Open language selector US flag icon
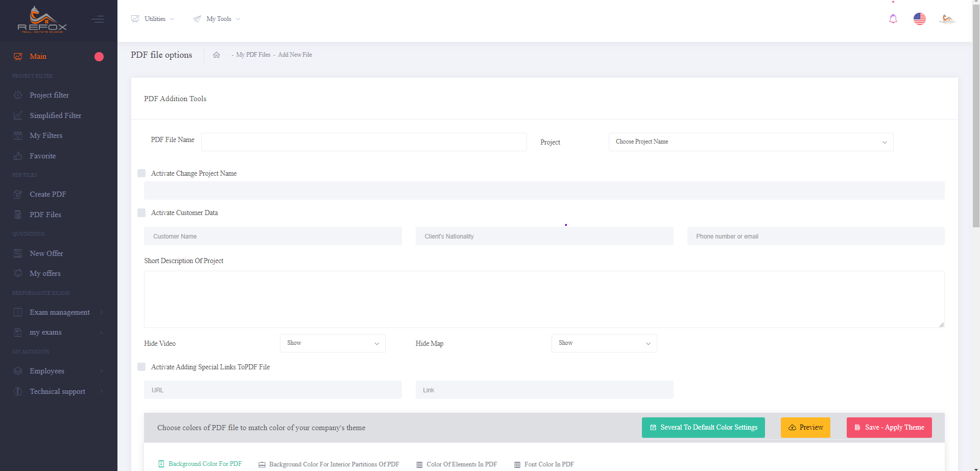 (x=919, y=19)
